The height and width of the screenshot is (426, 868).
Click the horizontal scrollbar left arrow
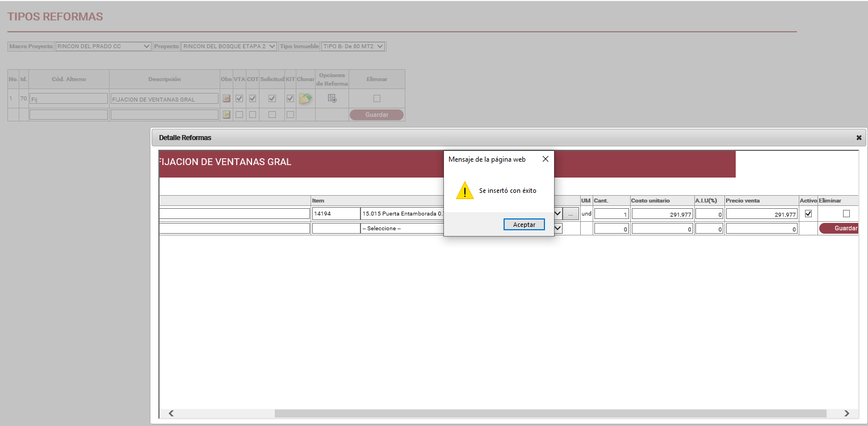point(171,414)
